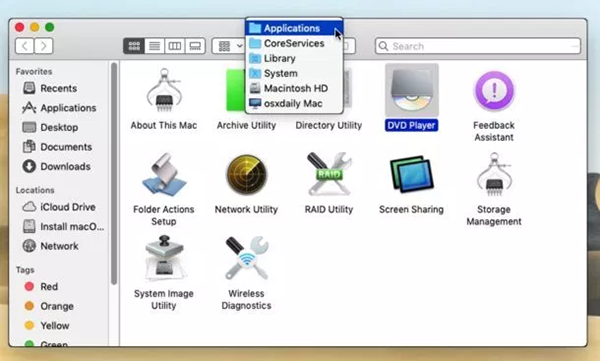
Task: Click the DVD Player name label
Action: click(x=411, y=125)
